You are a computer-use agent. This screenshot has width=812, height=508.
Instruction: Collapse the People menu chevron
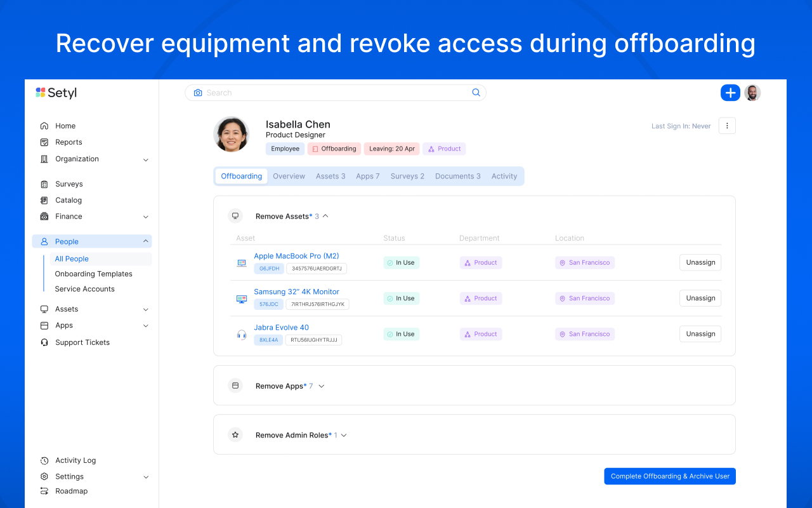coord(146,241)
